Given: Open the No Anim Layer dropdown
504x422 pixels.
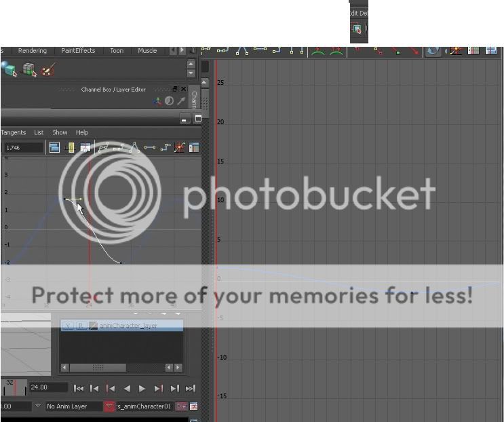Looking at the screenshot, I should click(x=73, y=406).
